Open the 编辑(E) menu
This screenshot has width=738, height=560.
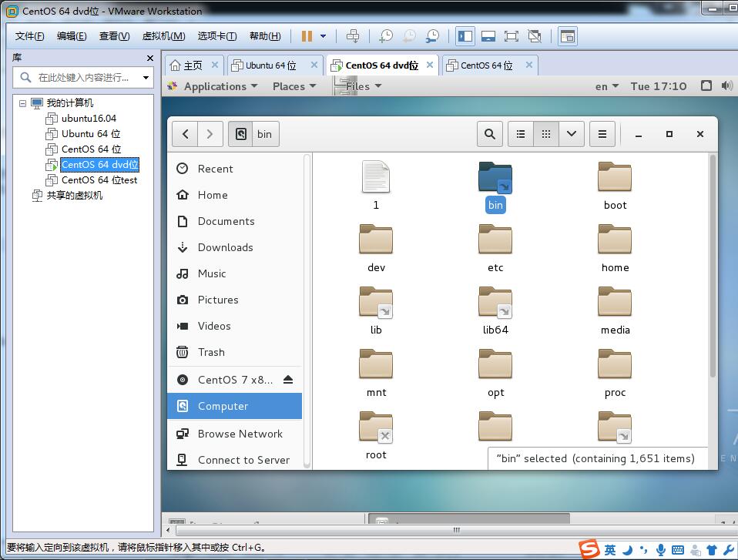point(72,36)
